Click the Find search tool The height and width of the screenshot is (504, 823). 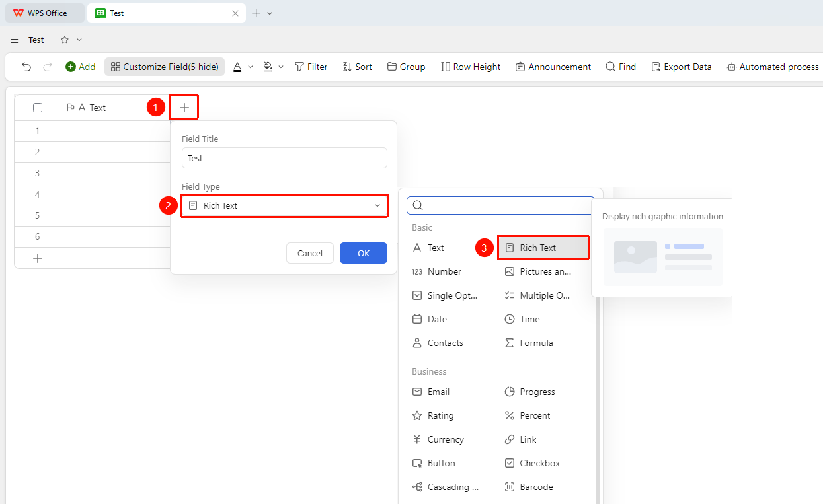621,67
